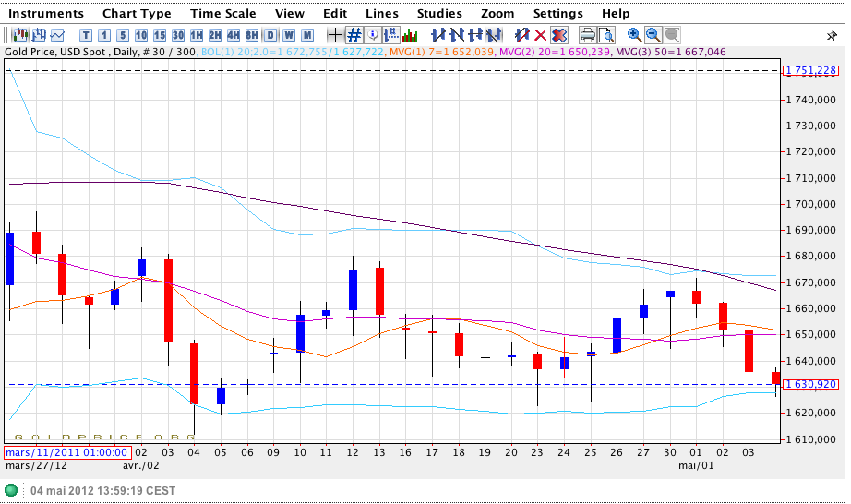Viewport: 851px width, 504px height.
Task: Toggle the grid display button
Action: (354, 35)
